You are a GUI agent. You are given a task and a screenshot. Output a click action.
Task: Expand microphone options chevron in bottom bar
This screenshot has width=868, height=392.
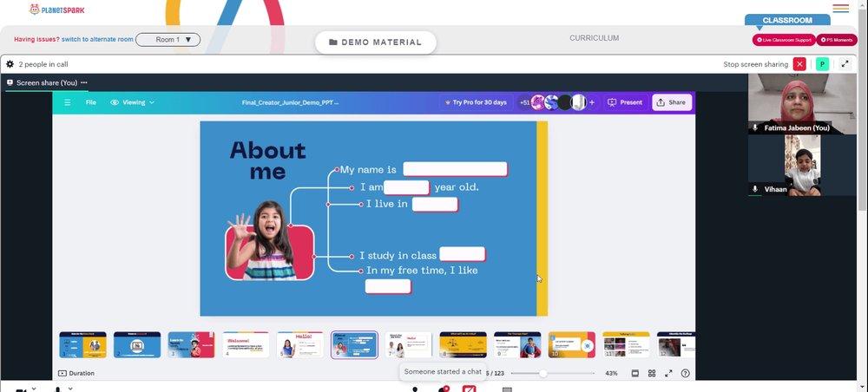point(70,389)
